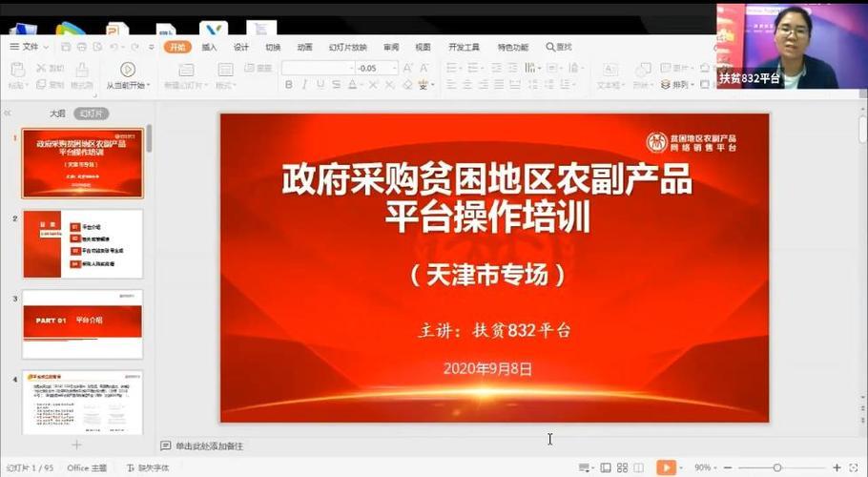
Task: Toggle justify text alignment
Action: point(499,85)
